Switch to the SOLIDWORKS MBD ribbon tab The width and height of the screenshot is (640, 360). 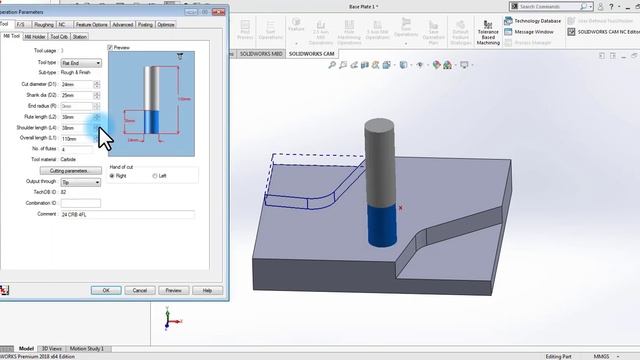(x=261, y=54)
